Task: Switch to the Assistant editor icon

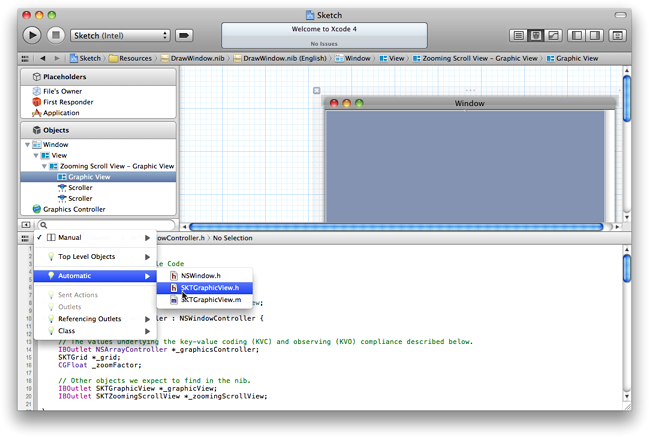Action: [x=536, y=35]
